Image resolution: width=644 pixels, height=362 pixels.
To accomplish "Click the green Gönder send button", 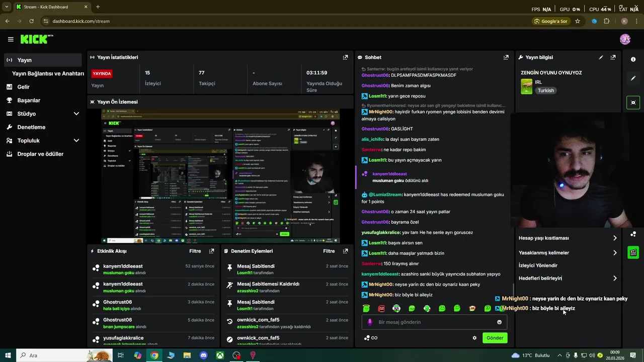I will click(x=495, y=338).
